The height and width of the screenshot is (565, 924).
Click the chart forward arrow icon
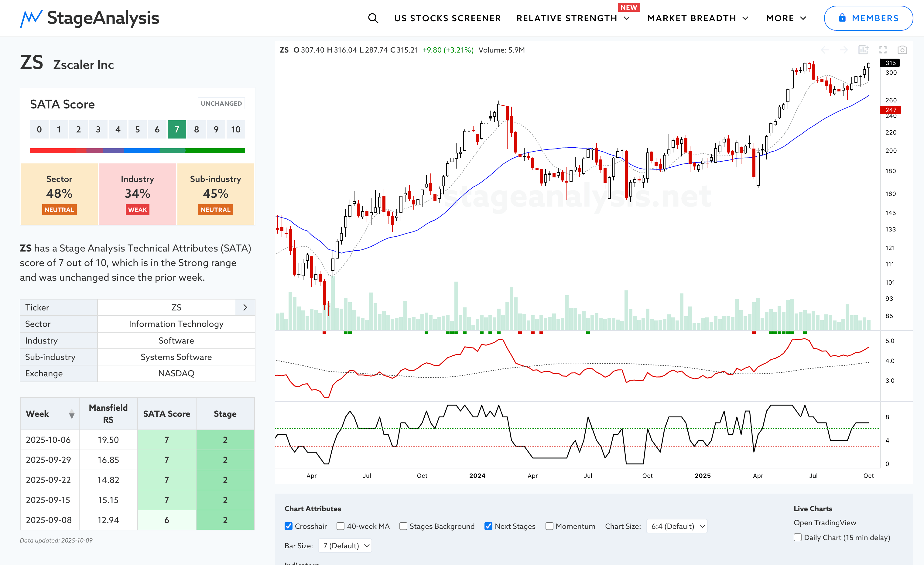(x=844, y=50)
